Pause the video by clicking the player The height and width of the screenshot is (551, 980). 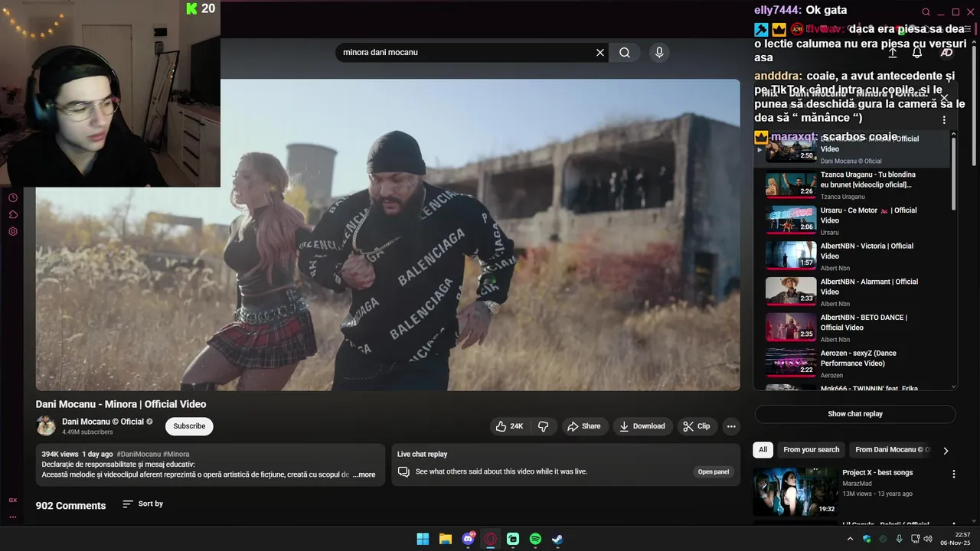point(387,235)
